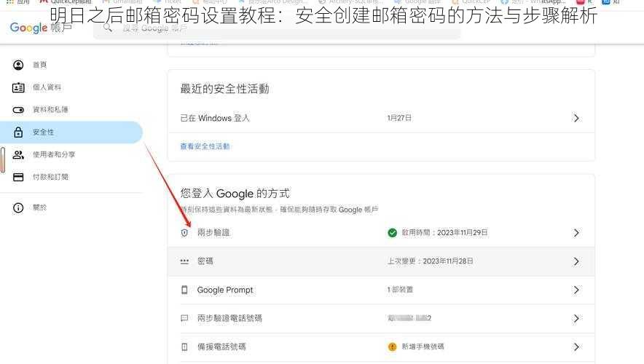Click the 資料和私隱 toggle-shaped icon

(x=18, y=110)
